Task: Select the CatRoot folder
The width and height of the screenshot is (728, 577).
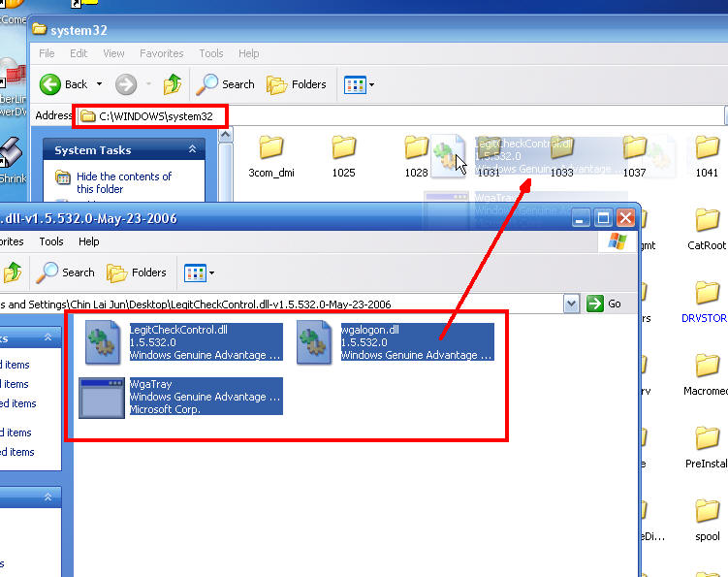Action: click(707, 230)
